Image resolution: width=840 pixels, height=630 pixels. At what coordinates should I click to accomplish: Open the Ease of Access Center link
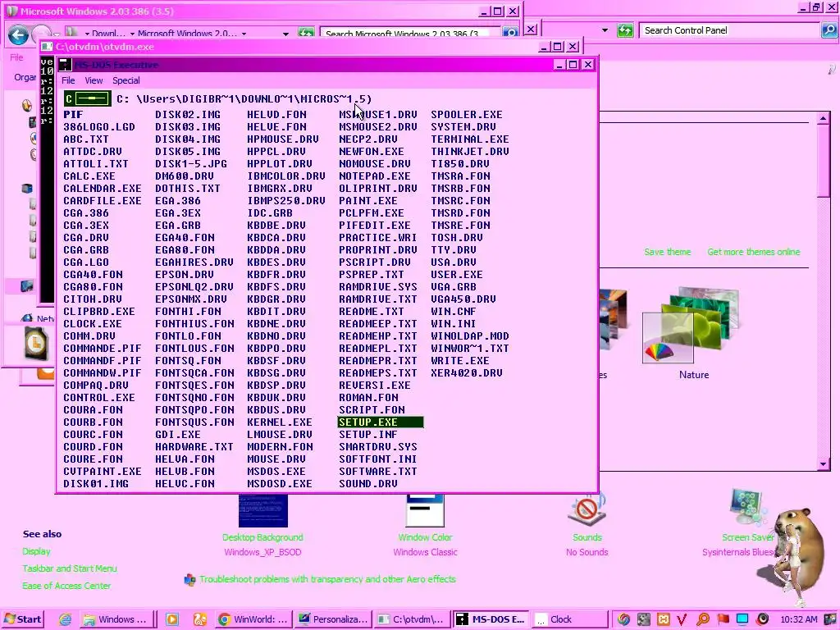pos(66,586)
